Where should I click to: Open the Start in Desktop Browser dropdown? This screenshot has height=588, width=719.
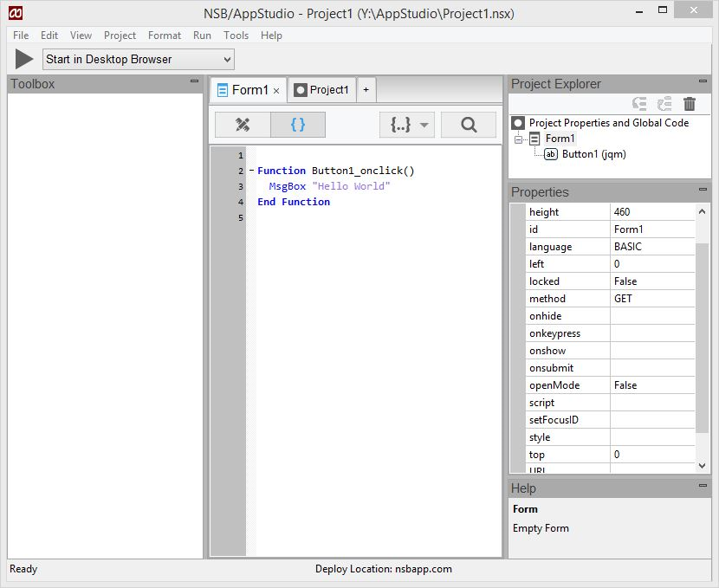[x=138, y=60]
